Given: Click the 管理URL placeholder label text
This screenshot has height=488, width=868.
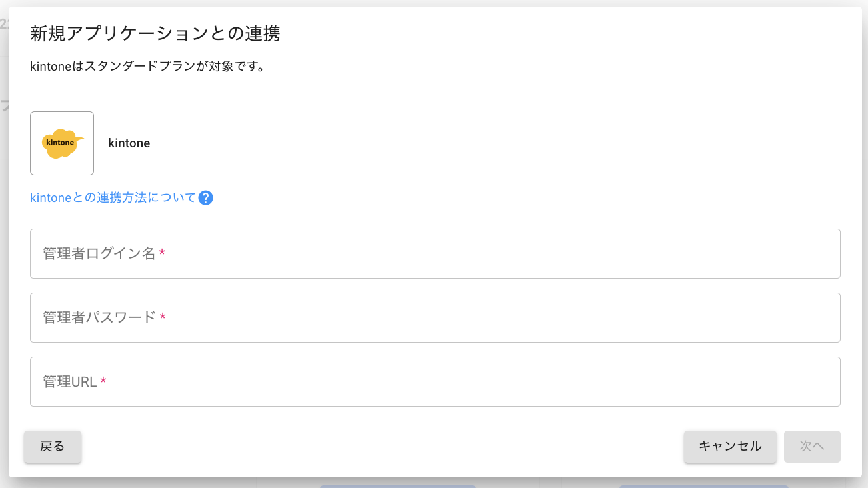Looking at the screenshot, I should pyautogui.click(x=69, y=382).
